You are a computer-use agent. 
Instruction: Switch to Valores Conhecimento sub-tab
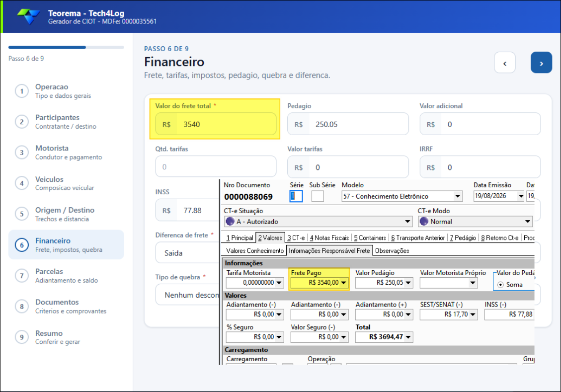click(255, 251)
